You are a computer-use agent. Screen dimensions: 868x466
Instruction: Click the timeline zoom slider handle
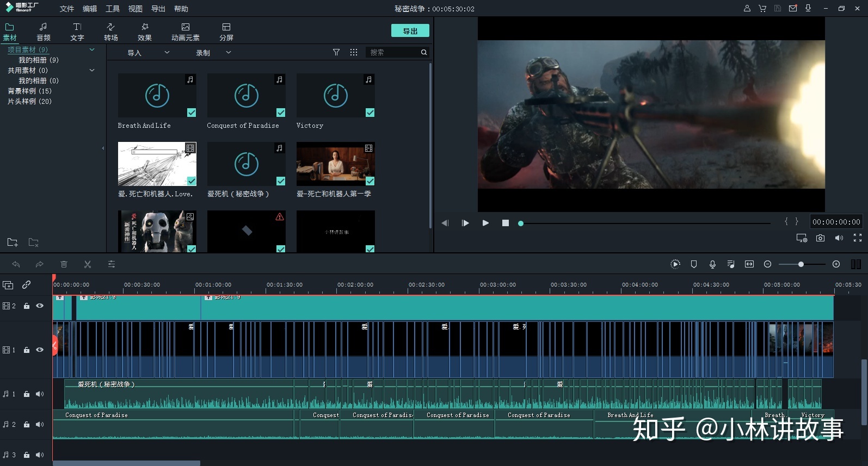(x=801, y=264)
